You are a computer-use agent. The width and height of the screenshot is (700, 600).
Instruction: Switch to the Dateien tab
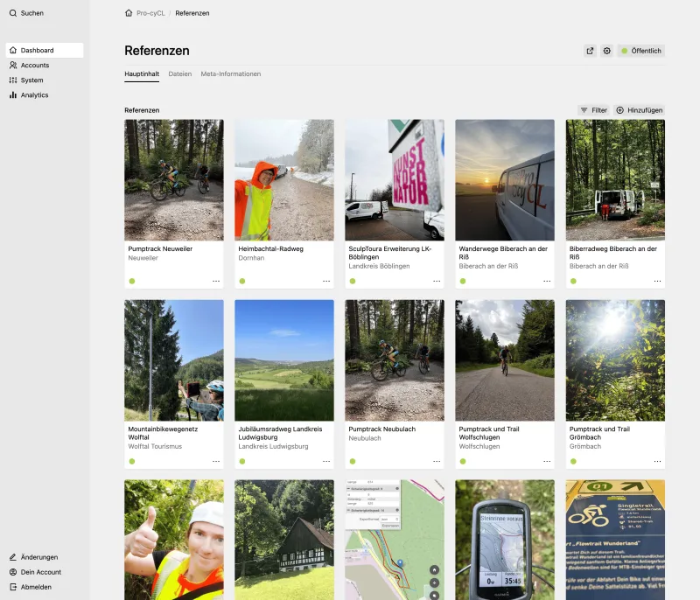click(179, 74)
